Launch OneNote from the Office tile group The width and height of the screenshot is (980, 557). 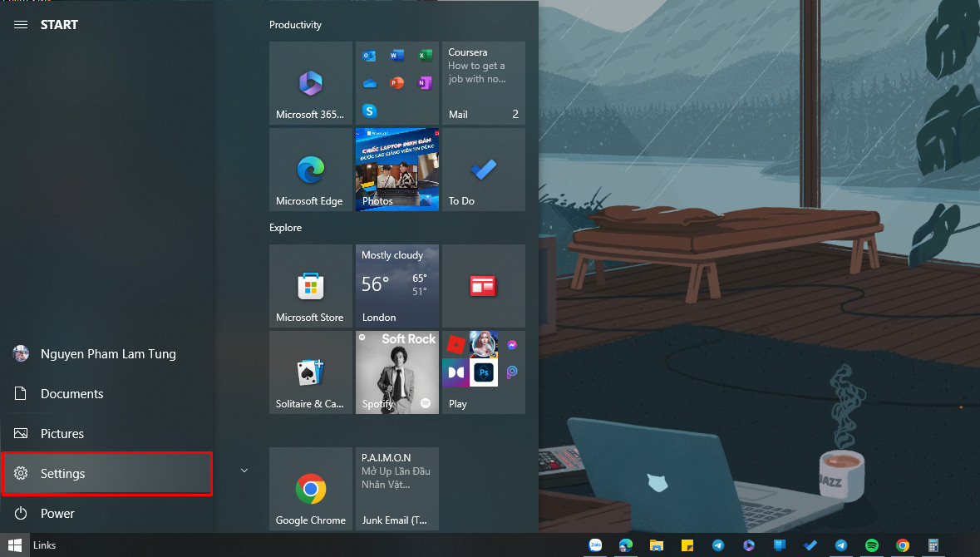pyautogui.click(x=425, y=83)
